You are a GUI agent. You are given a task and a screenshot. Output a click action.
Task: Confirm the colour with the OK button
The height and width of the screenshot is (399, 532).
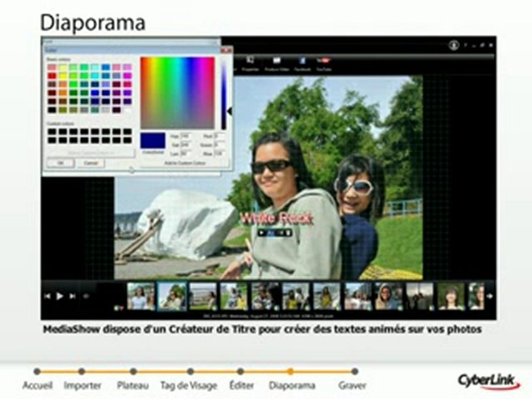point(60,163)
